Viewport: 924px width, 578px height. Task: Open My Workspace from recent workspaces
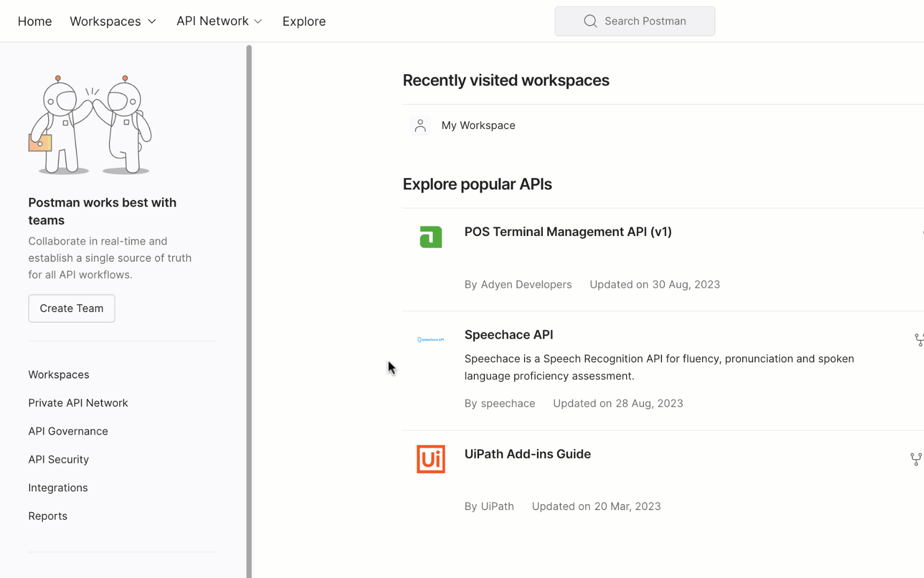478,126
